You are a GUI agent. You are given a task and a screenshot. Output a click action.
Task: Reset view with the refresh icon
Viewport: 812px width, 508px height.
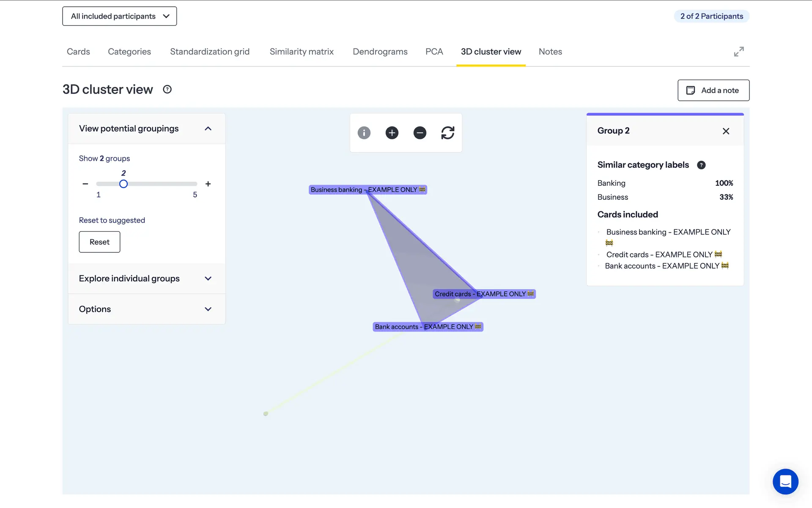pyautogui.click(x=447, y=133)
